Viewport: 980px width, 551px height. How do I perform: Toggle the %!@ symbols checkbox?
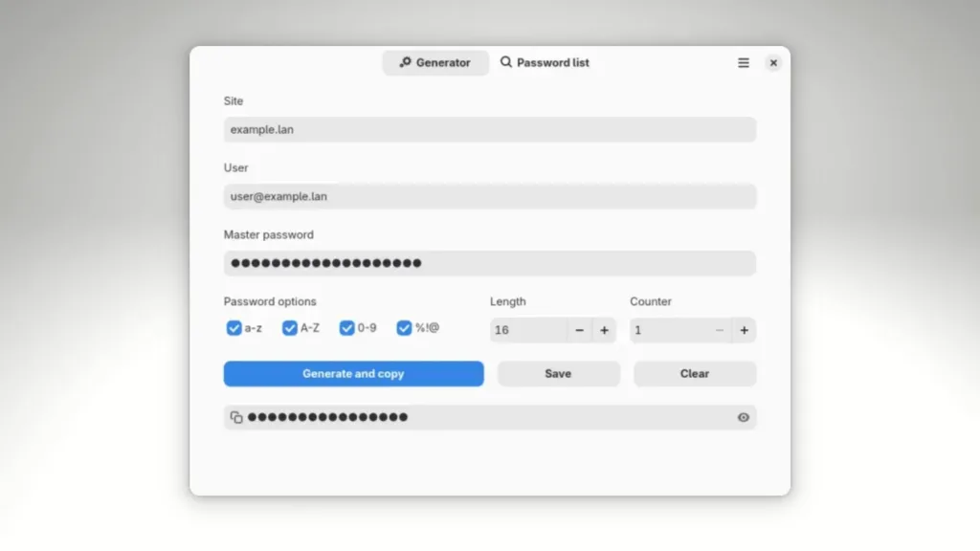coord(405,328)
